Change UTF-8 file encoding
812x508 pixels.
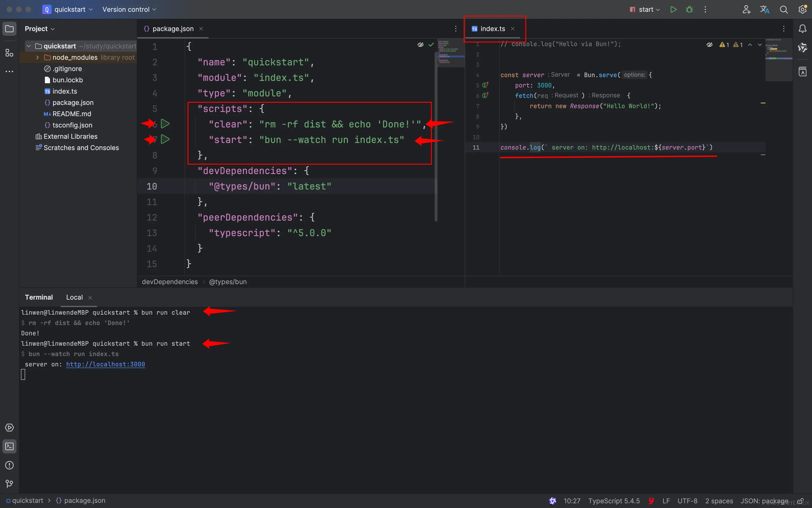coord(687,500)
